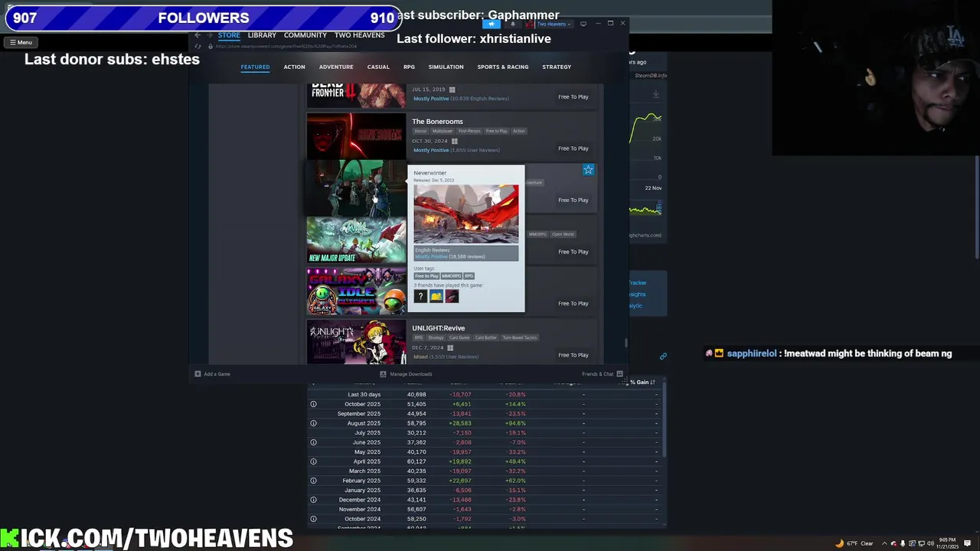Select the 'February 2025' table row label
This screenshot has width=980, height=551.
tap(361, 481)
